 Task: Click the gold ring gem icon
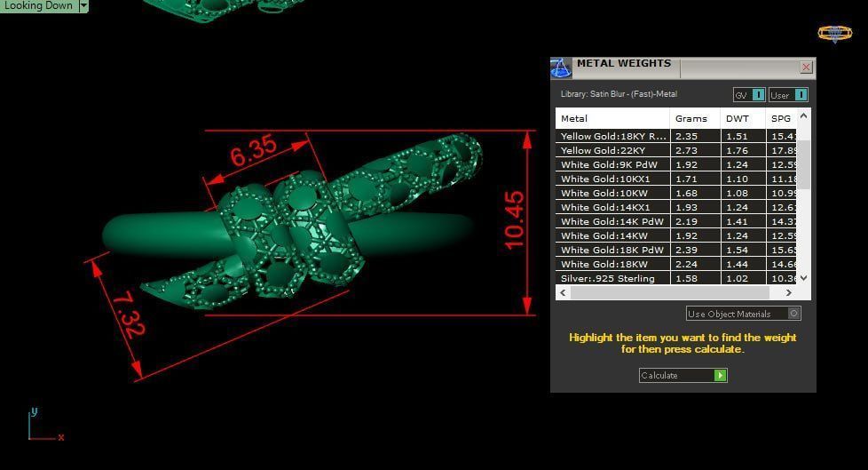point(835,33)
